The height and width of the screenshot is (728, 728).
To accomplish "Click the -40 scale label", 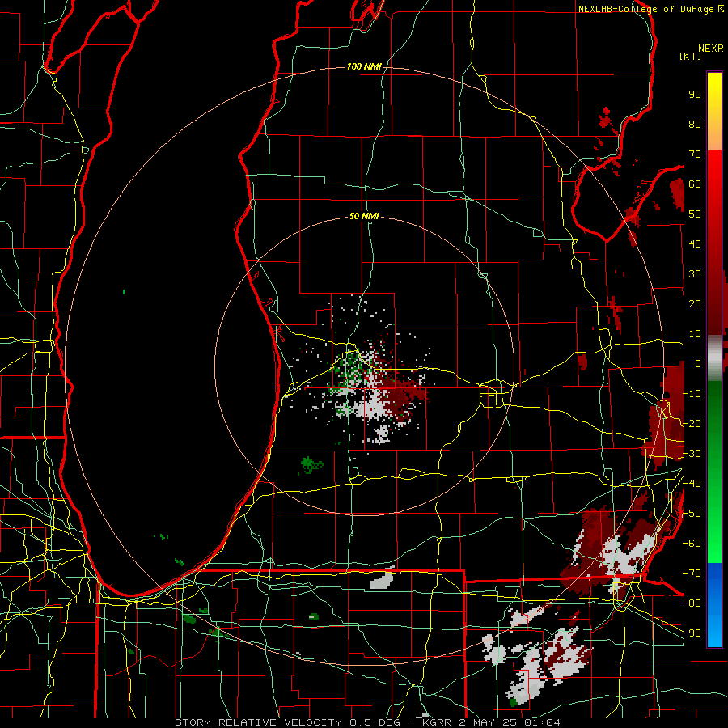I will pos(692,484).
